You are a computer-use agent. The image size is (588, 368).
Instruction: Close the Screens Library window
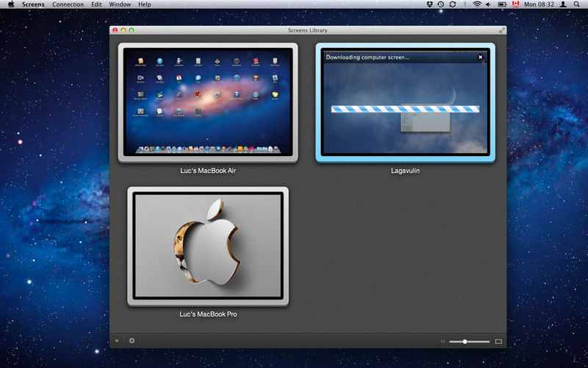coord(115,30)
